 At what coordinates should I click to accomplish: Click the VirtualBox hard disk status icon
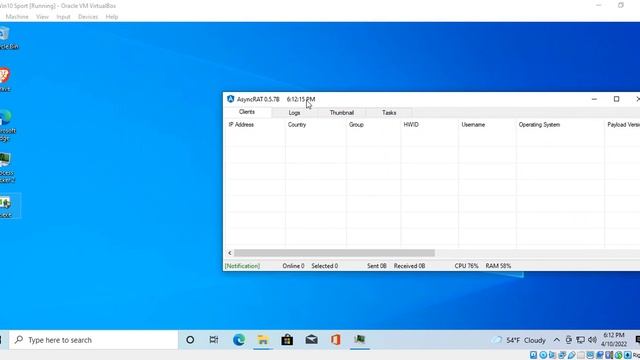point(533,355)
